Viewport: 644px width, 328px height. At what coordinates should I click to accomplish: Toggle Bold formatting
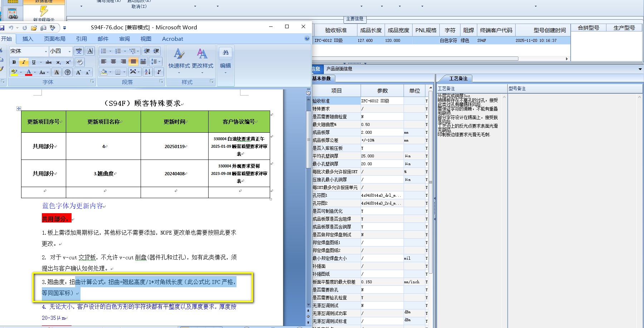(14, 62)
